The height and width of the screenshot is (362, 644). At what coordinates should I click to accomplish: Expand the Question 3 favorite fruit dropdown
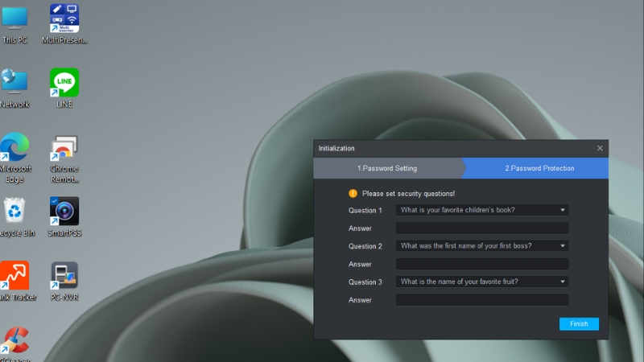(x=482, y=282)
